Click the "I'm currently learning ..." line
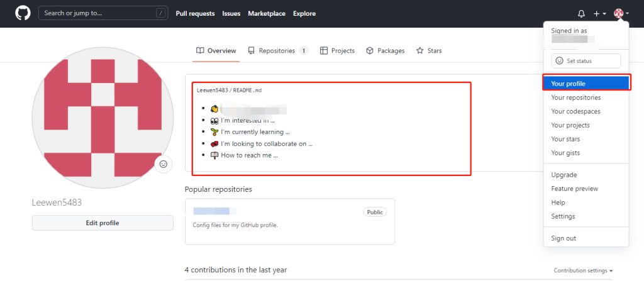This screenshot has height=281, width=644. [255, 132]
